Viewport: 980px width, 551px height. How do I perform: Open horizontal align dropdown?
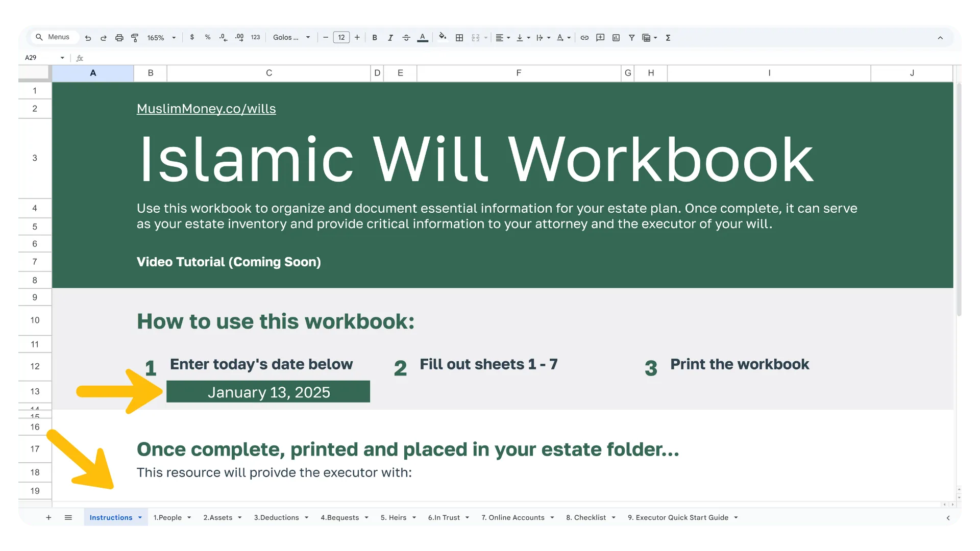(x=503, y=38)
